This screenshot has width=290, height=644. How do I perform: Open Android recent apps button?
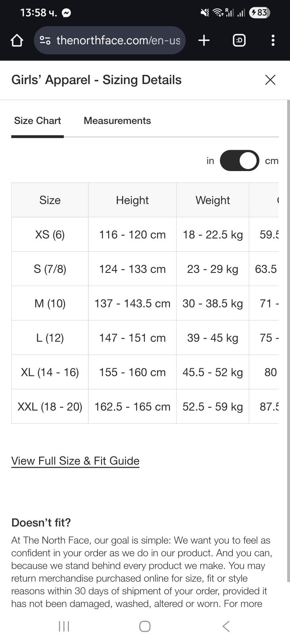(64, 626)
